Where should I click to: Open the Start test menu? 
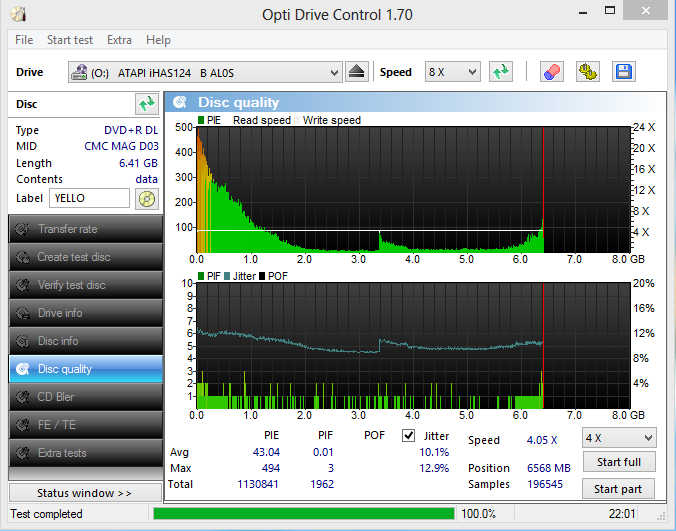point(70,40)
